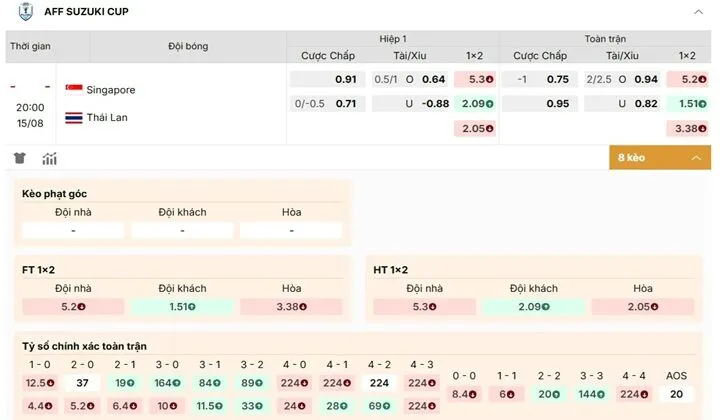This screenshot has width=720, height=420.
Task: Choose correct score 3-3 odds 144
Action: [x=591, y=394]
